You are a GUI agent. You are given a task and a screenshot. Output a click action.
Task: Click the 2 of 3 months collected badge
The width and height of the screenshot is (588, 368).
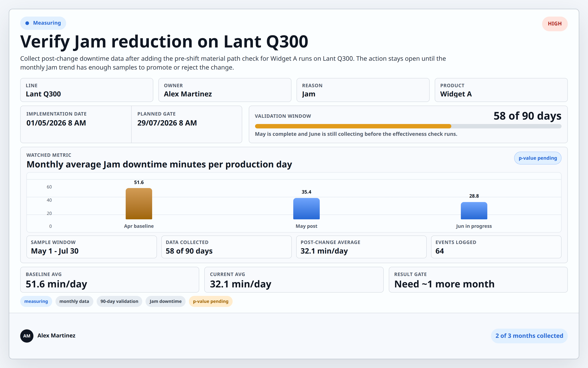(529, 336)
